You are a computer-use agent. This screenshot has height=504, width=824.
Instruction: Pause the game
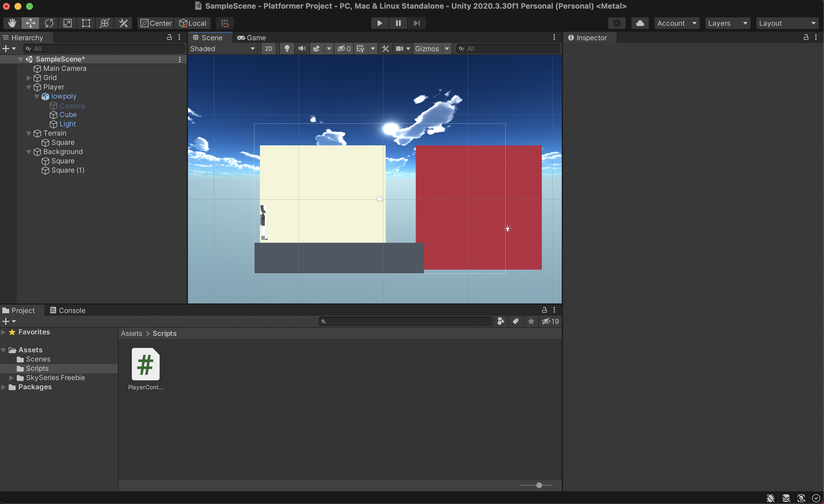[398, 23]
